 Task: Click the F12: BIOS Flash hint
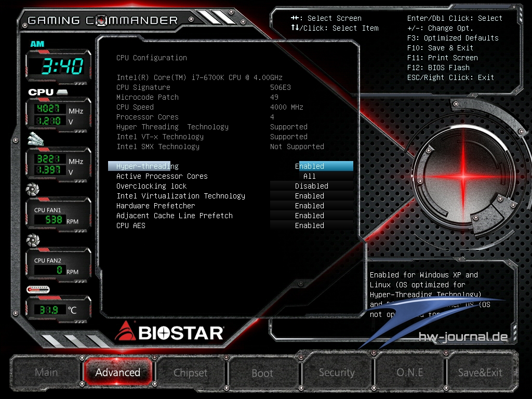[x=438, y=68]
